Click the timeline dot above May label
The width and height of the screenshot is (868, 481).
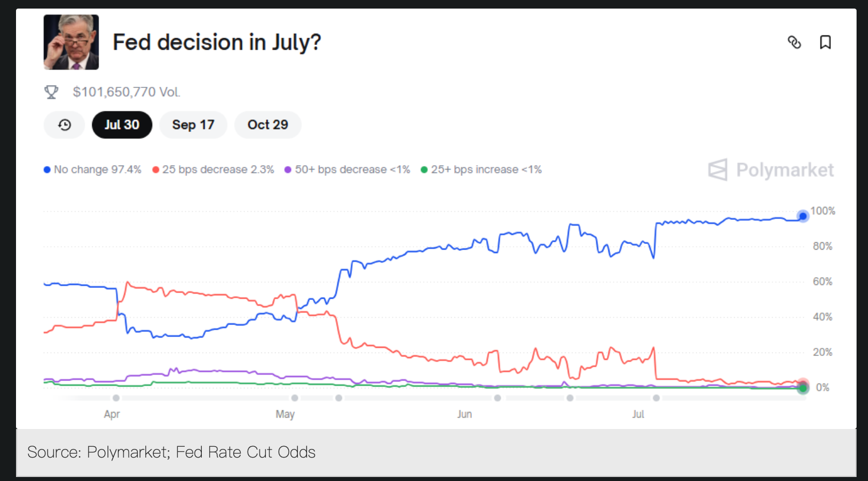[x=294, y=398]
